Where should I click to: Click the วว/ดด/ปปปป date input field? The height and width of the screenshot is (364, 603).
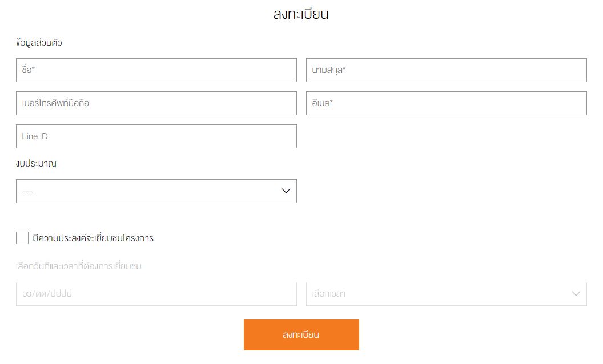click(x=156, y=294)
